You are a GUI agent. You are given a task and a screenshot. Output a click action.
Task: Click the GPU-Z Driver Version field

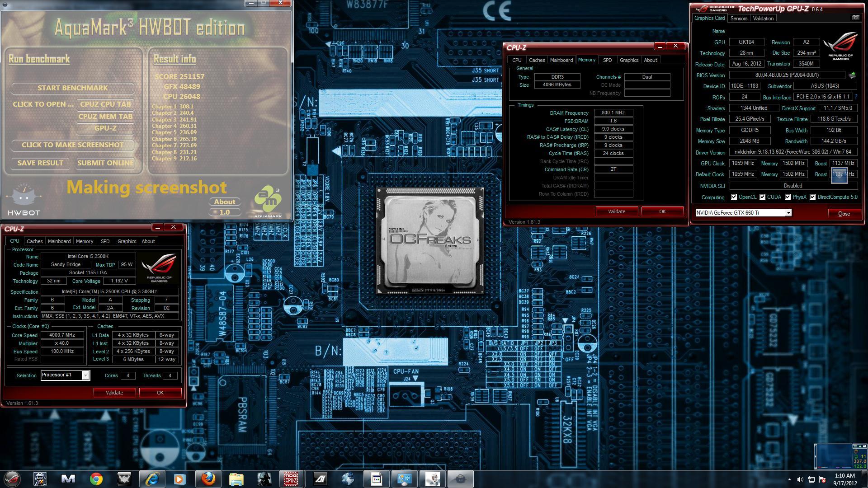(x=793, y=152)
